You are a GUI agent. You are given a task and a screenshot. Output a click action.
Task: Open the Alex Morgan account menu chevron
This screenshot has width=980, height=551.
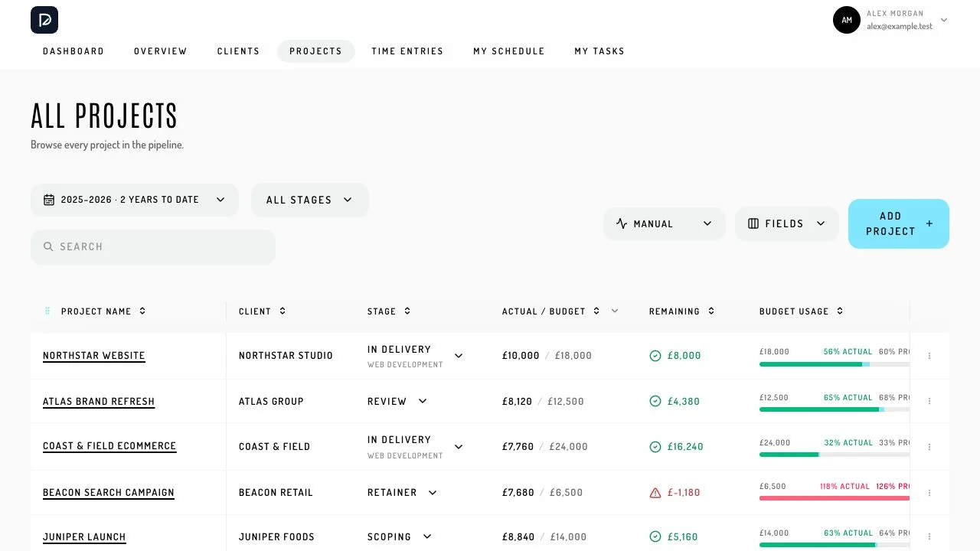tap(944, 20)
